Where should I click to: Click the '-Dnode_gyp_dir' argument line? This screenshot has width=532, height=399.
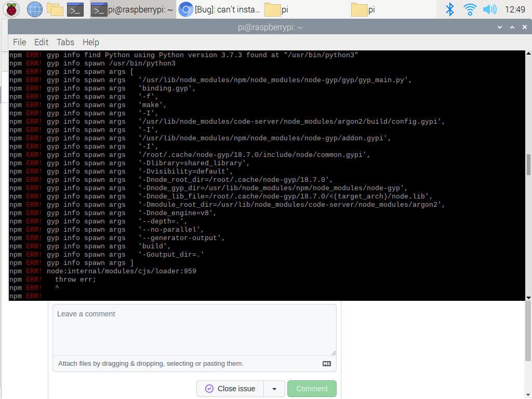point(273,188)
